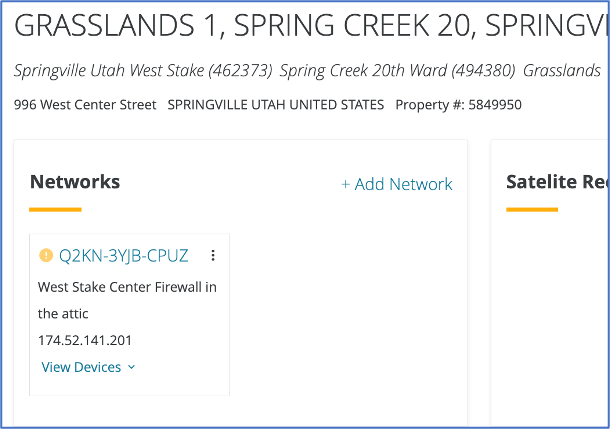Select the IP address 174.52.141.201

85,340
